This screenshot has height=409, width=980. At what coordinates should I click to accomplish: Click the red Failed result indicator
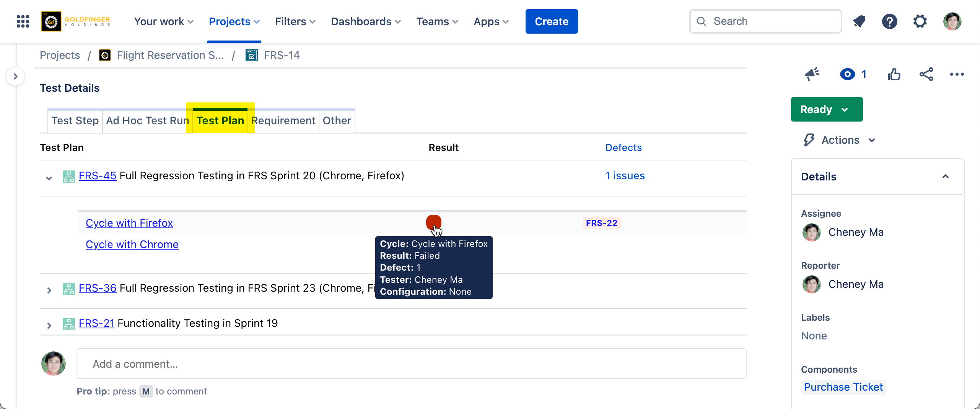[x=433, y=222]
